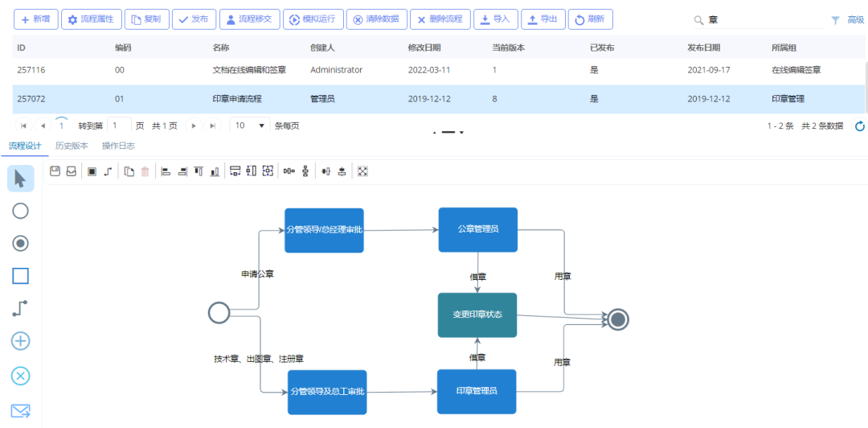Click the copy icon in diagram toolbar

[x=129, y=171]
